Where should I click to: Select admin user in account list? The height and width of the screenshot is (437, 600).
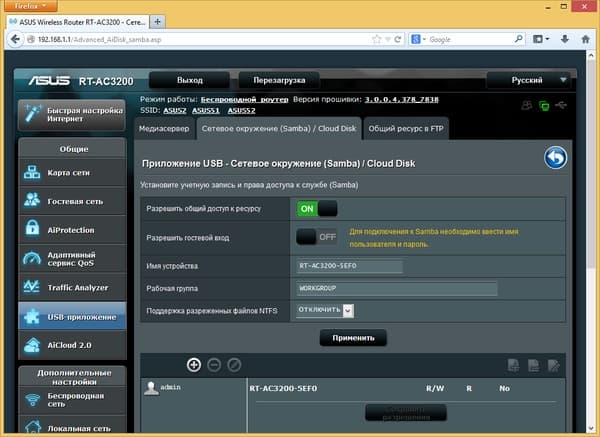click(170, 387)
